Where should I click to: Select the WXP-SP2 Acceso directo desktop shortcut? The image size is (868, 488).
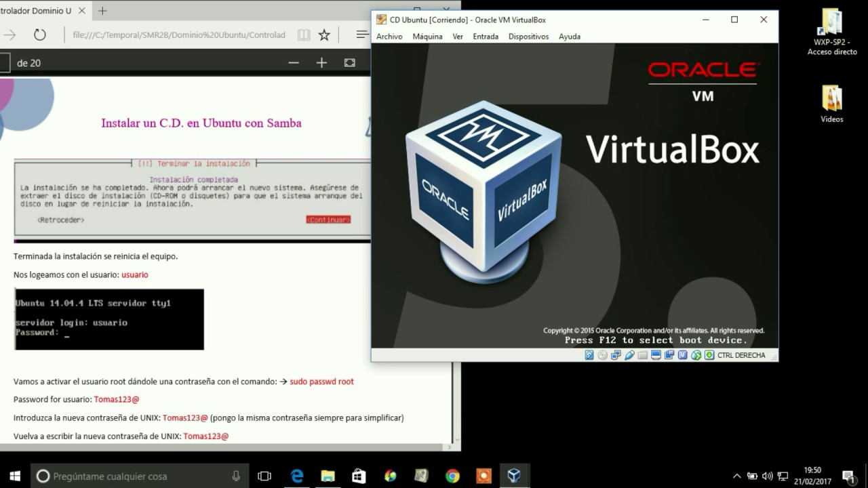[832, 33]
